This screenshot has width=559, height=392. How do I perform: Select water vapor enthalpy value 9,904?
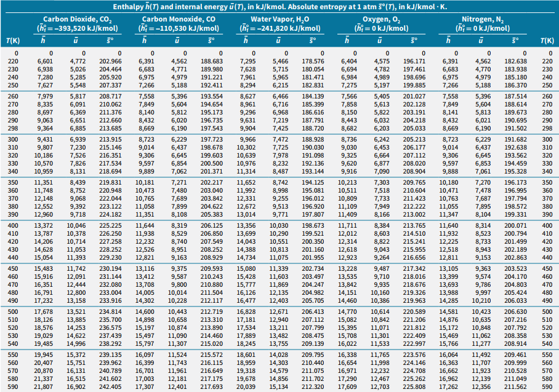(247, 128)
